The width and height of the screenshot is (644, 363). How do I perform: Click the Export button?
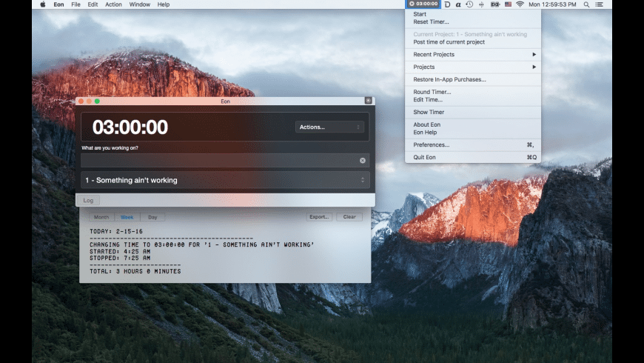(319, 217)
